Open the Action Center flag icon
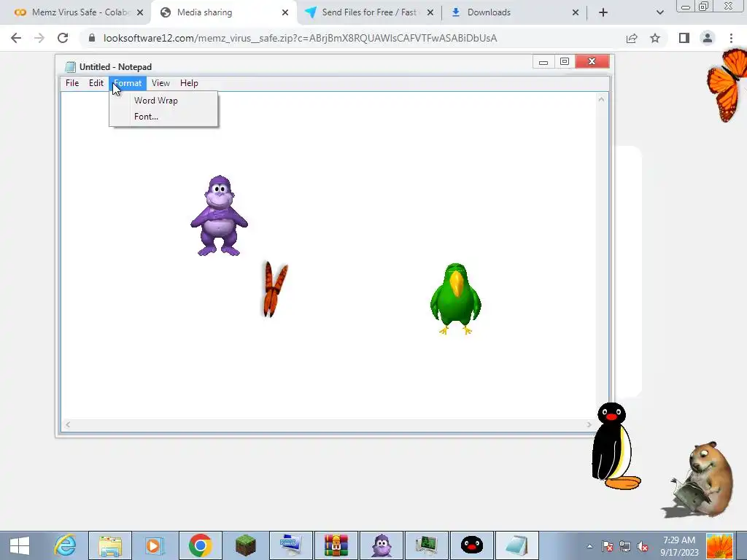This screenshot has height=560, width=747. point(607,546)
